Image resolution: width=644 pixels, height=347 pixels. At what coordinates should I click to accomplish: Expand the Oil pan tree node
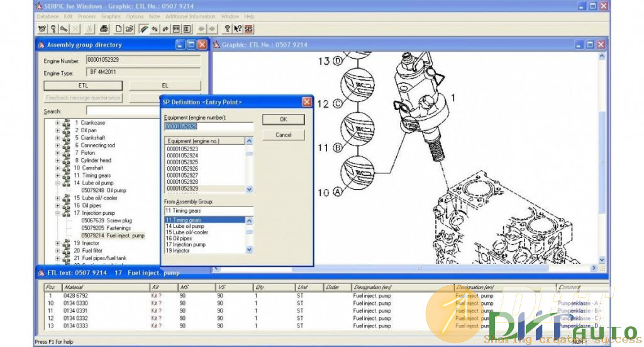tap(57, 130)
